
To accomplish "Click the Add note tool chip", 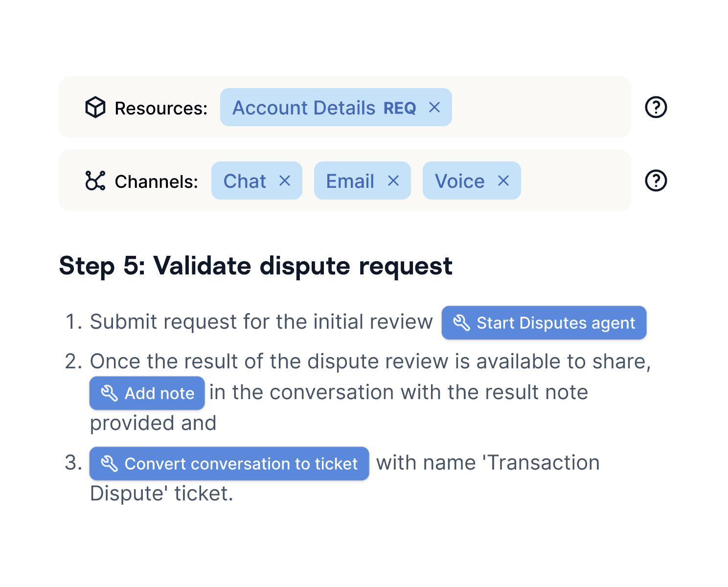I will pos(147,393).
